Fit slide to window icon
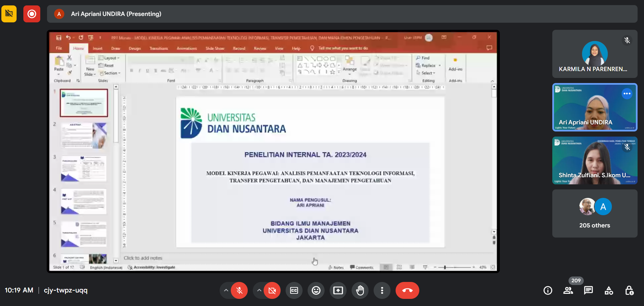Viewport: 644px width, 306px height. click(x=493, y=267)
